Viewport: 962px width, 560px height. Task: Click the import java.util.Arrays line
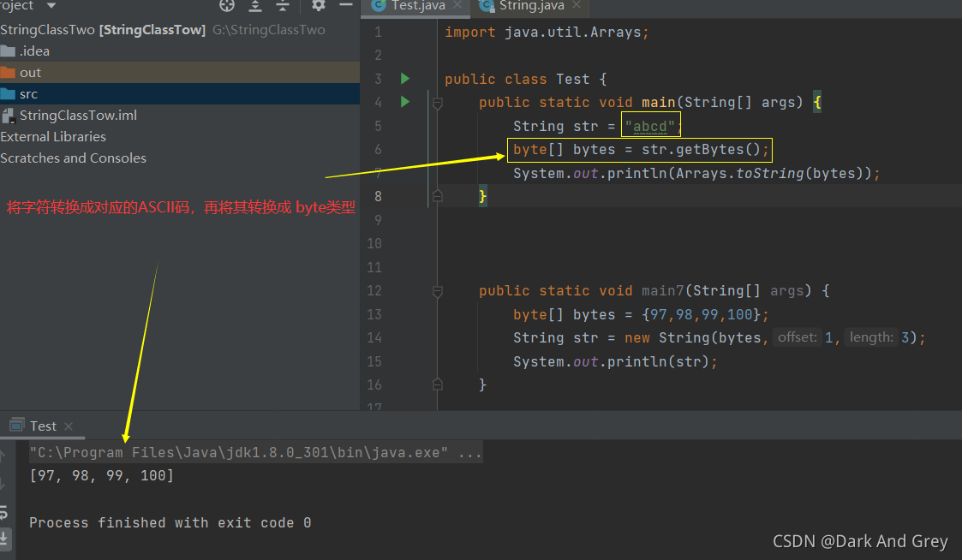point(546,32)
